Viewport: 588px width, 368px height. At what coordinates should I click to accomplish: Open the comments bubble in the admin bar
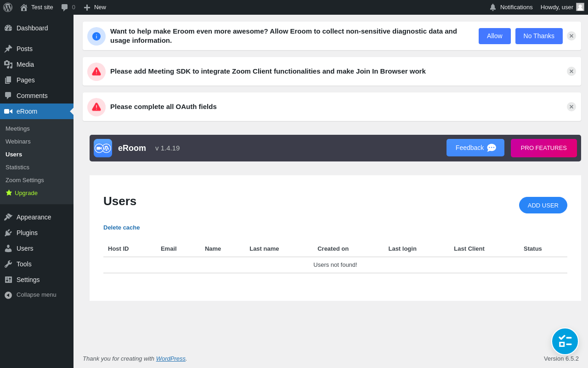[x=68, y=7]
